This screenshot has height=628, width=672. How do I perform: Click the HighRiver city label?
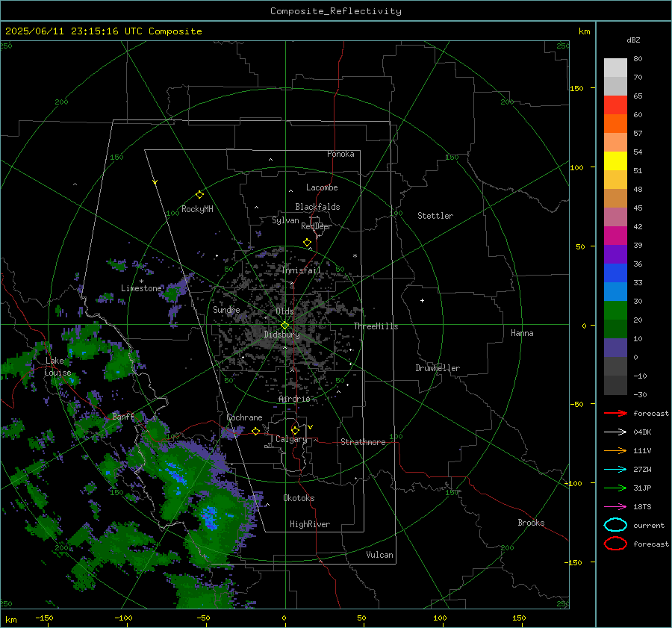pyautogui.click(x=310, y=524)
